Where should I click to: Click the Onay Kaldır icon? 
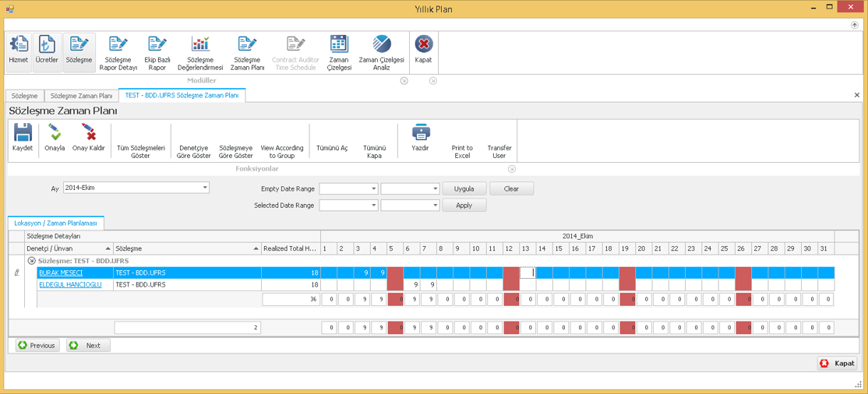(x=88, y=138)
